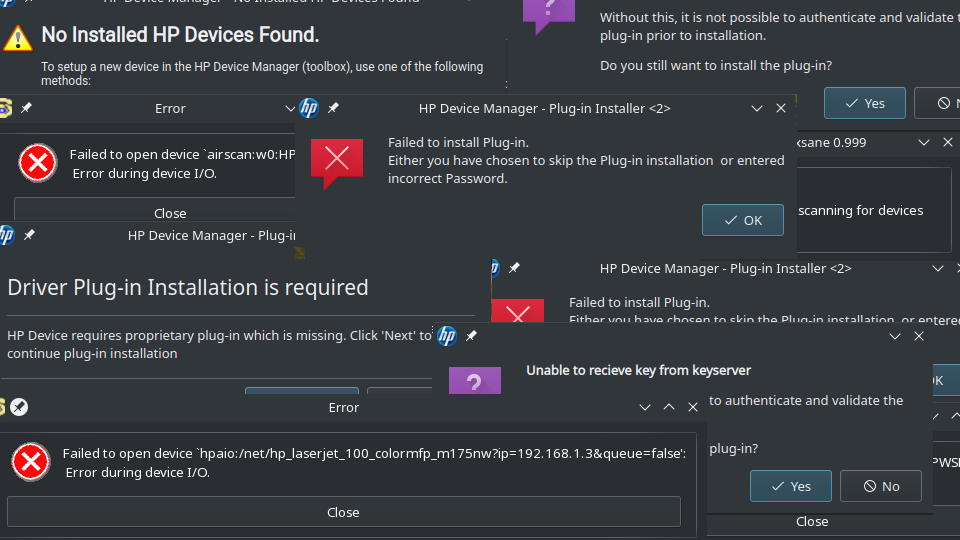Click the purple question mark icon in the keyserver dialog
Image resolution: width=960 pixels, height=540 pixels.
click(475, 380)
